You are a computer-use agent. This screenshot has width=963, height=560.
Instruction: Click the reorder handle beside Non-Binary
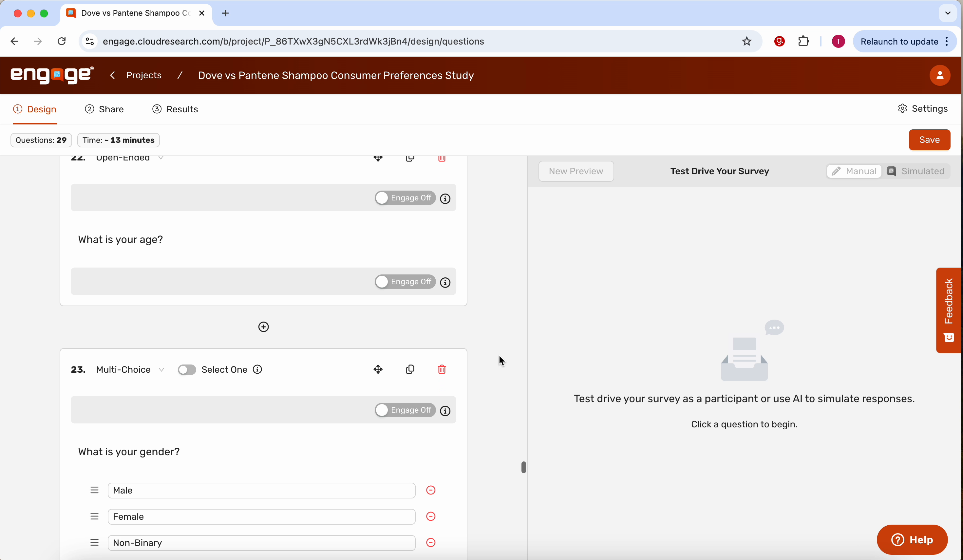(94, 542)
